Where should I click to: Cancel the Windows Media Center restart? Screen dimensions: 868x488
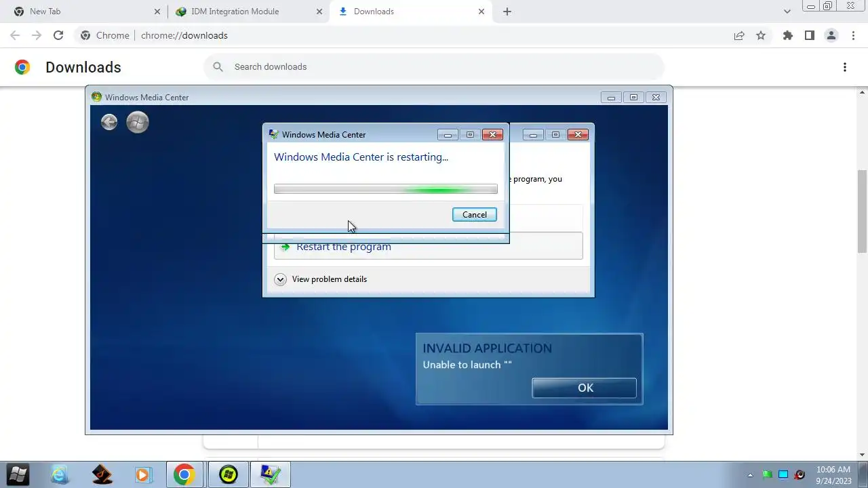(x=475, y=215)
